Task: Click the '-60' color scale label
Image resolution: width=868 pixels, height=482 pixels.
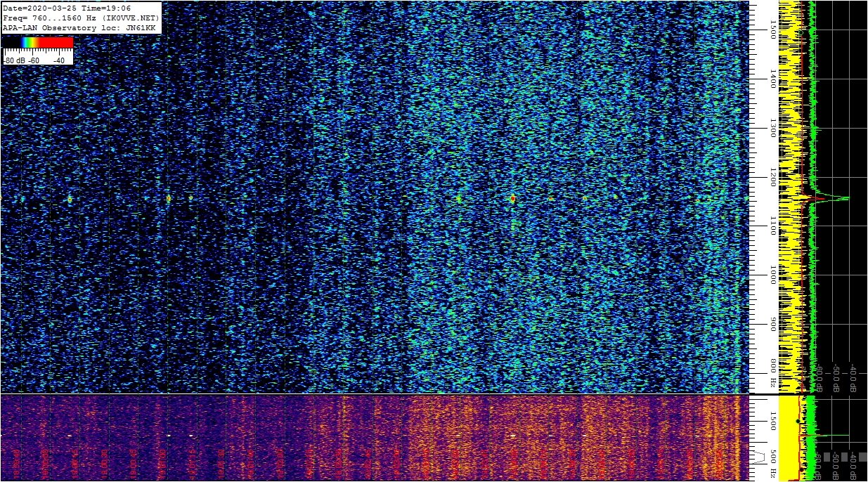Action: (x=34, y=60)
